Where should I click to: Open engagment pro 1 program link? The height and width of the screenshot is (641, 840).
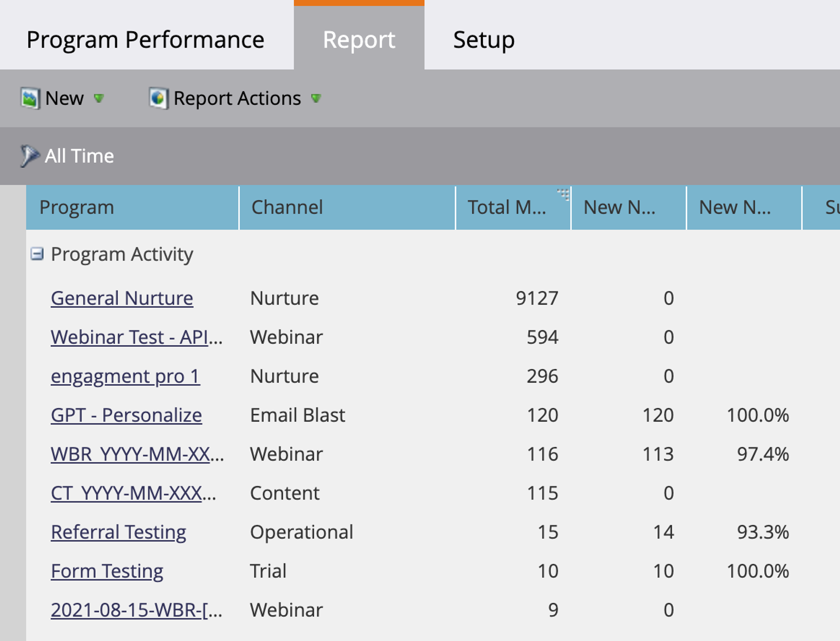(x=125, y=376)
